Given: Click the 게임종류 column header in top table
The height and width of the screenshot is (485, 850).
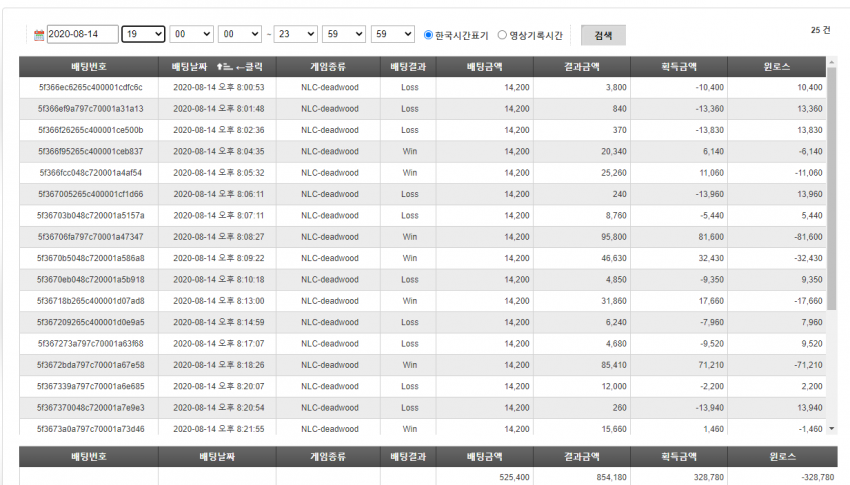Looking at the screenshot, I should [x=328, y=67].
